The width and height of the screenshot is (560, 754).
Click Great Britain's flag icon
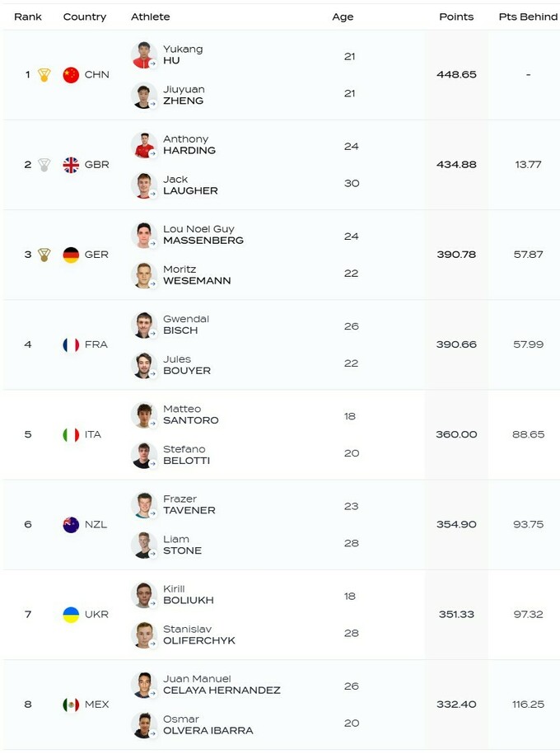(x=71, y=165)
